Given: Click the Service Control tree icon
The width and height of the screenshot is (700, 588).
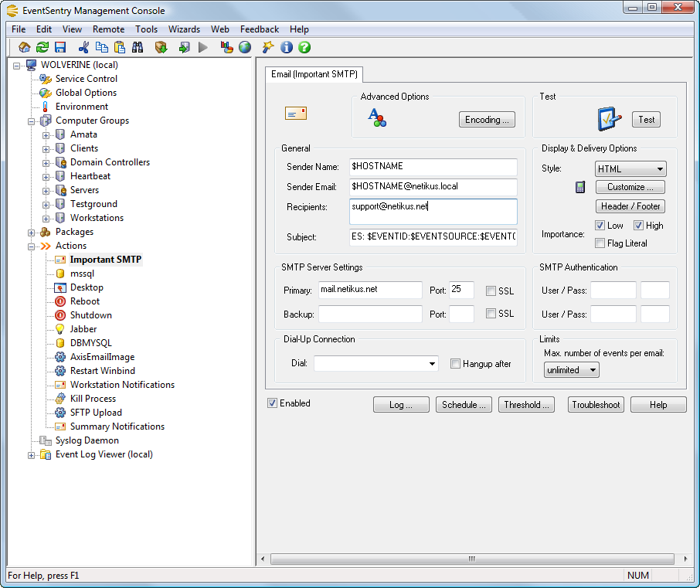Looking at the screenshot, I should 46,79.
